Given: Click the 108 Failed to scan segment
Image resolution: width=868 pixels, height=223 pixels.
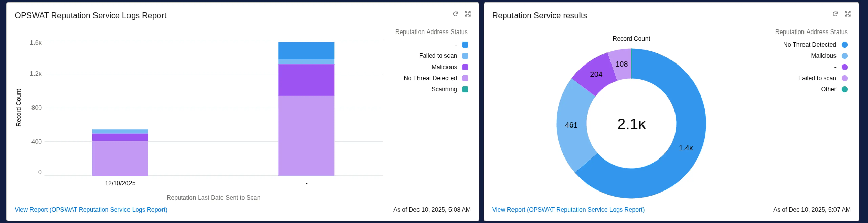Looking at the screenshot, I should [622, 64].
